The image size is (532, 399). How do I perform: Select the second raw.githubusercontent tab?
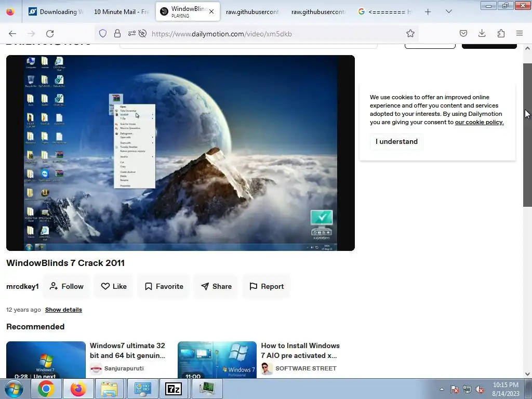pyautogui.click(x=318, y=12)
